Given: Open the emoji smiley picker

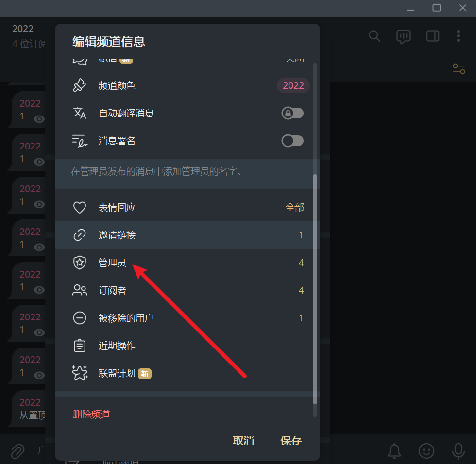Looking at the screenshot, I should [426, 451].
